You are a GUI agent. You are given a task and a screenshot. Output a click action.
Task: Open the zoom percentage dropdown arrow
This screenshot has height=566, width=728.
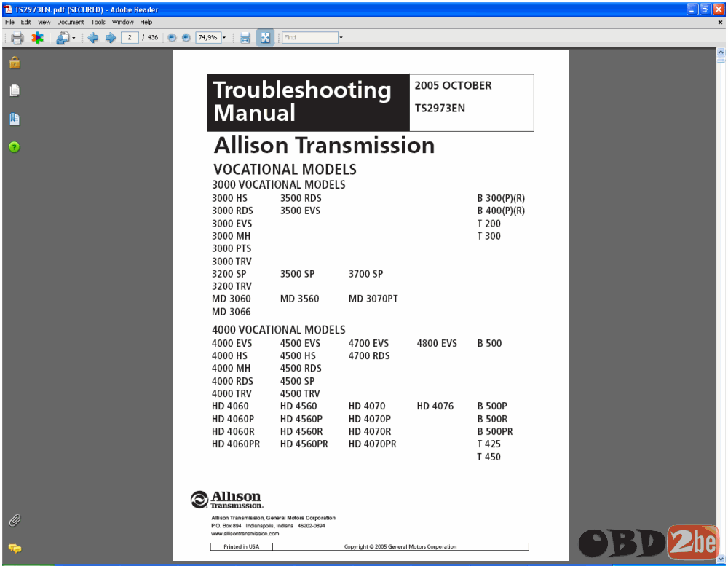pos(224,38)
